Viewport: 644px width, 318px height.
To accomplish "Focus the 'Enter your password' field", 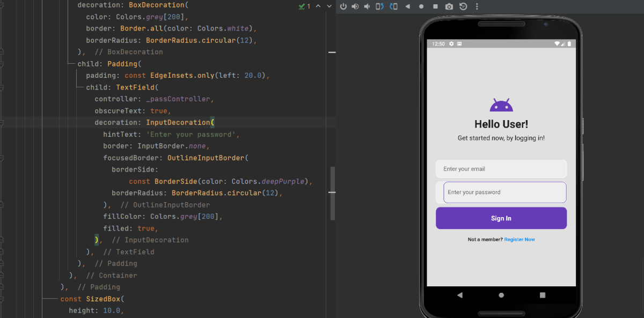I will click(x=505, y=193).
